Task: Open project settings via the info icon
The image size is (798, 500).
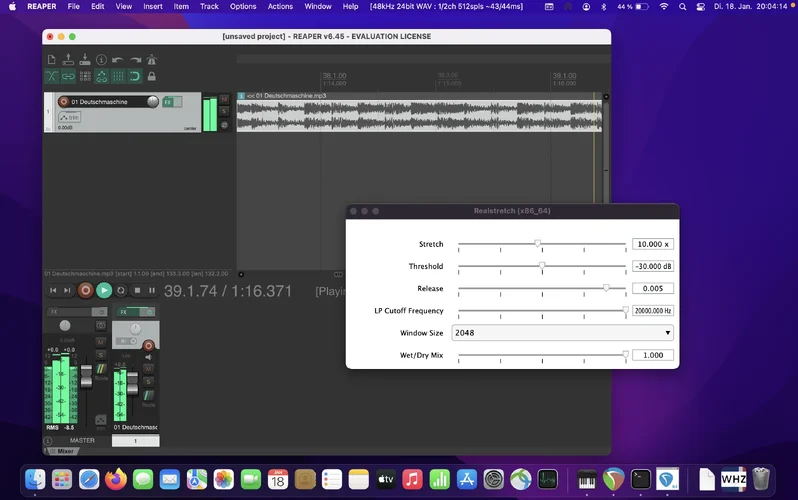Action: click(x=101, y=60)
